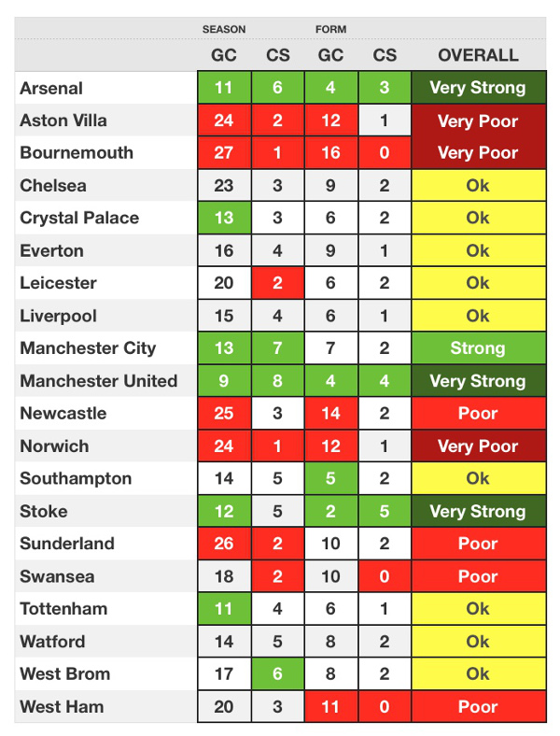Select Bournemouth's season GC cell showing 27

(224, 152)
